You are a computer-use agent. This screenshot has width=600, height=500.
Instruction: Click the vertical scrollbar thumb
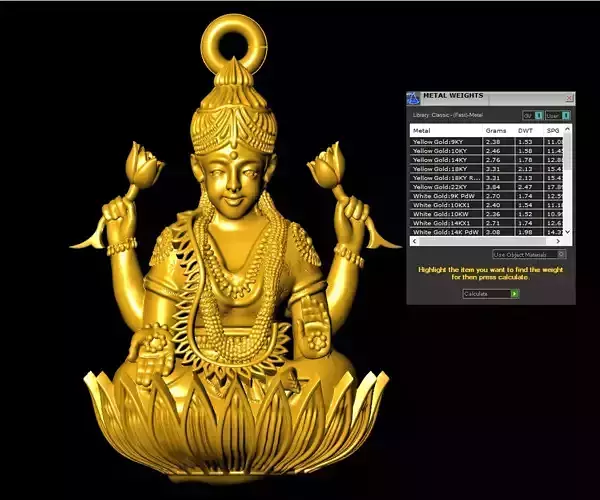point(567,151)
